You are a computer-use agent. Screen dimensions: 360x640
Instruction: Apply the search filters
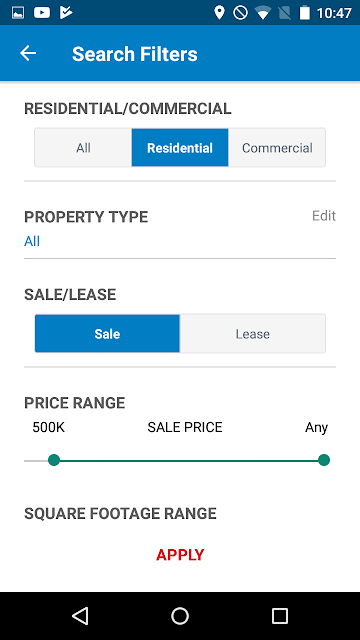click(x=180, y=555)
